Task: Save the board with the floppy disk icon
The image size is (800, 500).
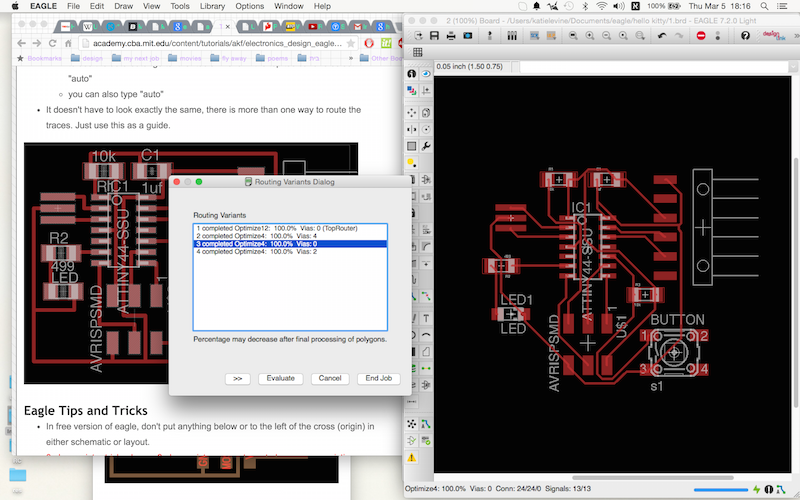Action: [434, 36]
